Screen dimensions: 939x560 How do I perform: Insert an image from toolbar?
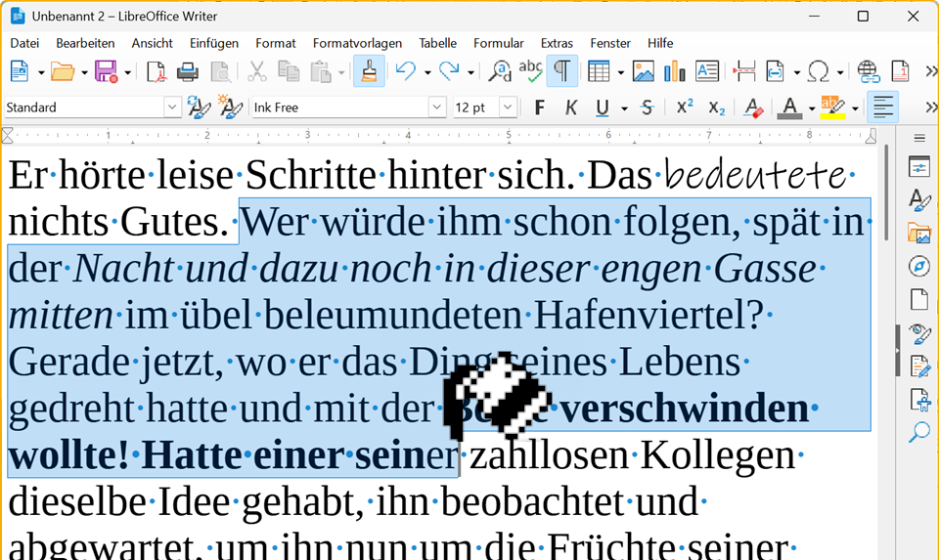[643, 71]
